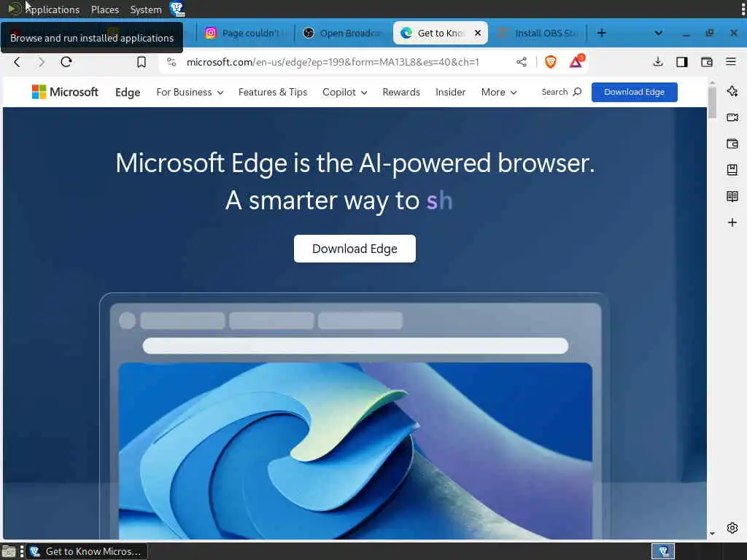Open the System menu
The image size is (747, 560).
(146, 9)
